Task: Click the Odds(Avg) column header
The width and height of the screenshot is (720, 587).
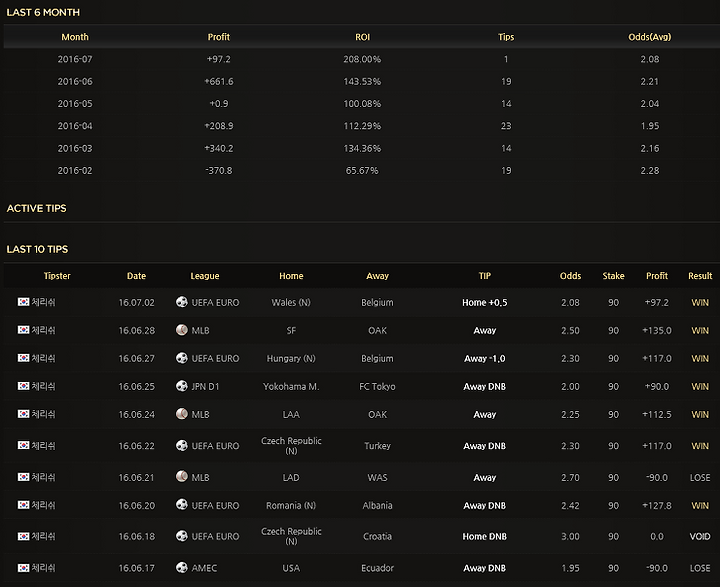Action: [649, 37]
